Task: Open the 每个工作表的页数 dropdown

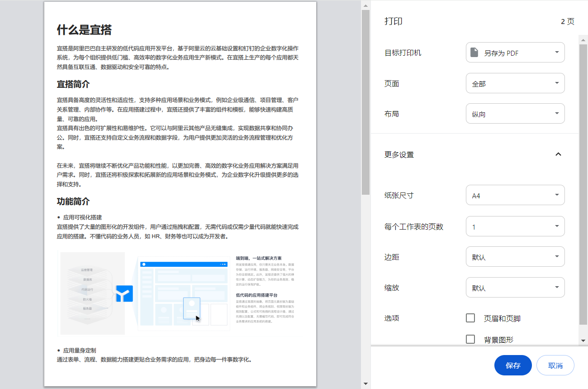Action: 515,226
